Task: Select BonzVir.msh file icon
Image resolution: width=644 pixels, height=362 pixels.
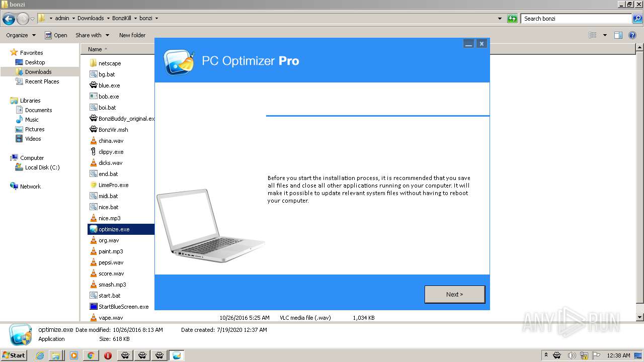Action: click(x=93, y=130)
